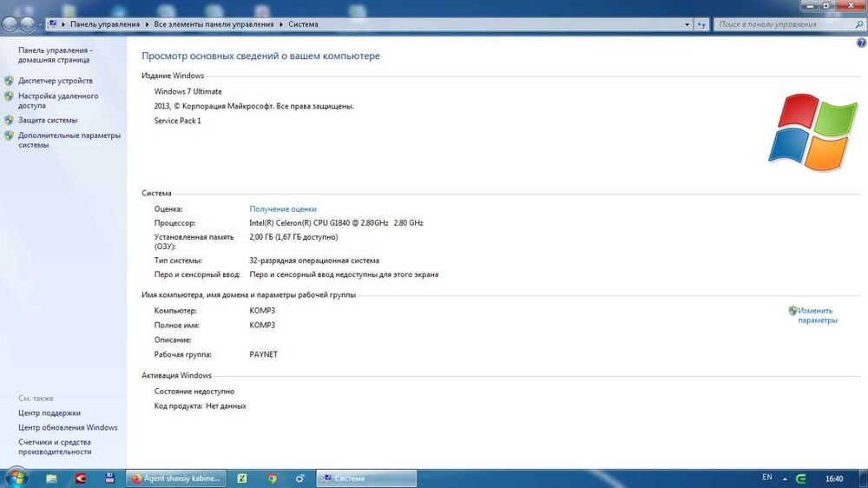
Task: Select the Состояние недоступно text
Action: click(194, 392)
